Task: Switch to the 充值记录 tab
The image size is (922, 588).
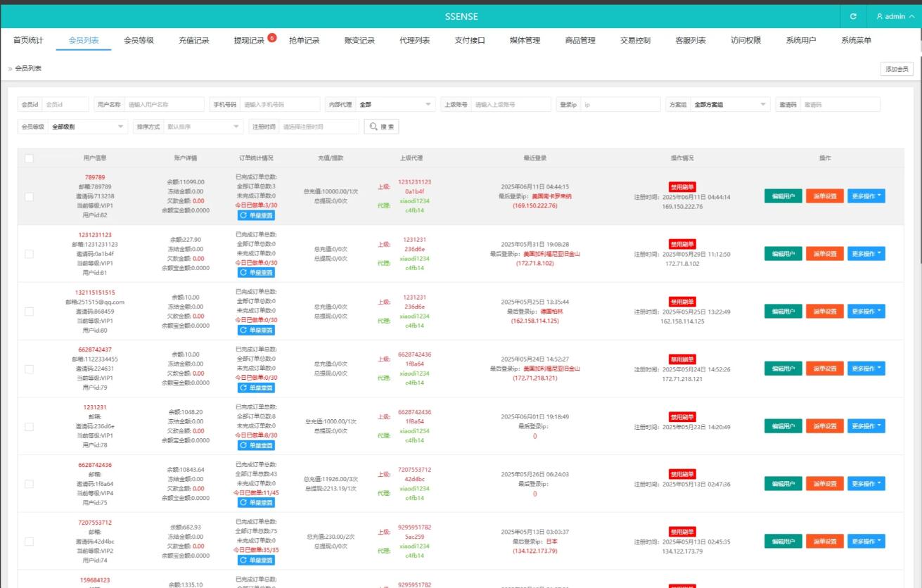Action: pyautogui.click(x=194, y=41)
